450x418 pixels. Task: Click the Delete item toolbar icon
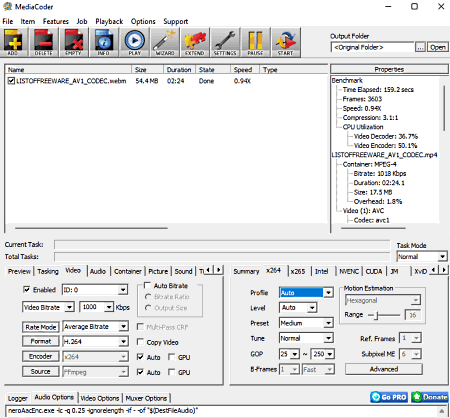tap(44, 43)
